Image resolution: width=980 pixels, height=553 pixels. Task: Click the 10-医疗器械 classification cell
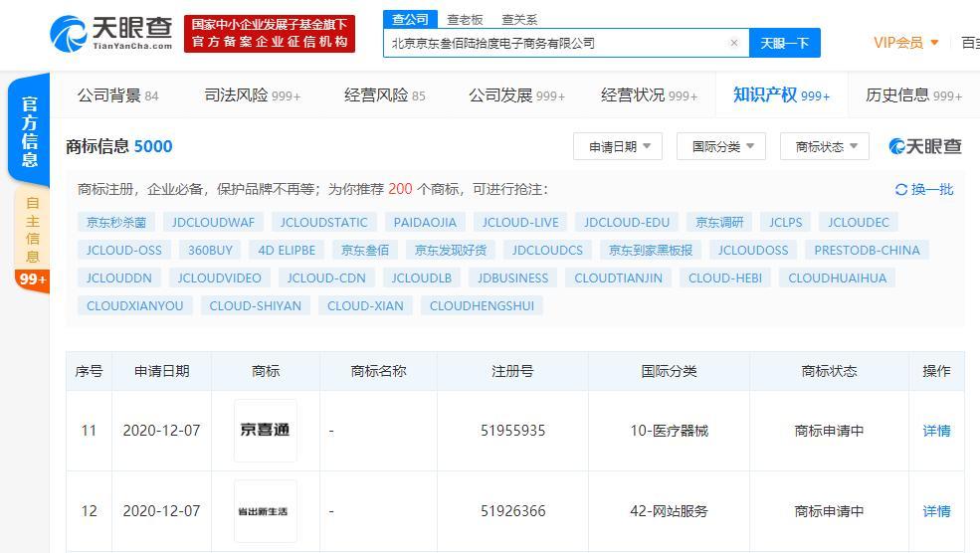pos(669,431)
